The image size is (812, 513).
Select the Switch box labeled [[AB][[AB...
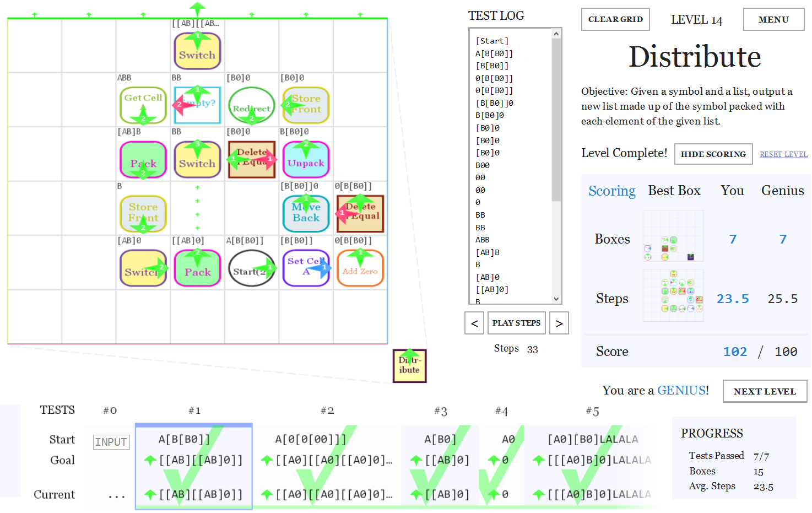(197, 51)
